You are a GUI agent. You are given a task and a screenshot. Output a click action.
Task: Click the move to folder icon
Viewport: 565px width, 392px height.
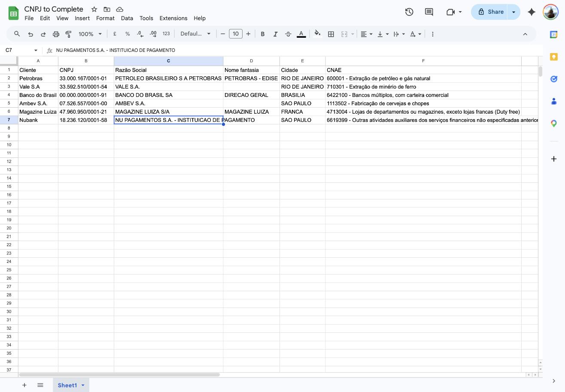click(x=107, y=9)
